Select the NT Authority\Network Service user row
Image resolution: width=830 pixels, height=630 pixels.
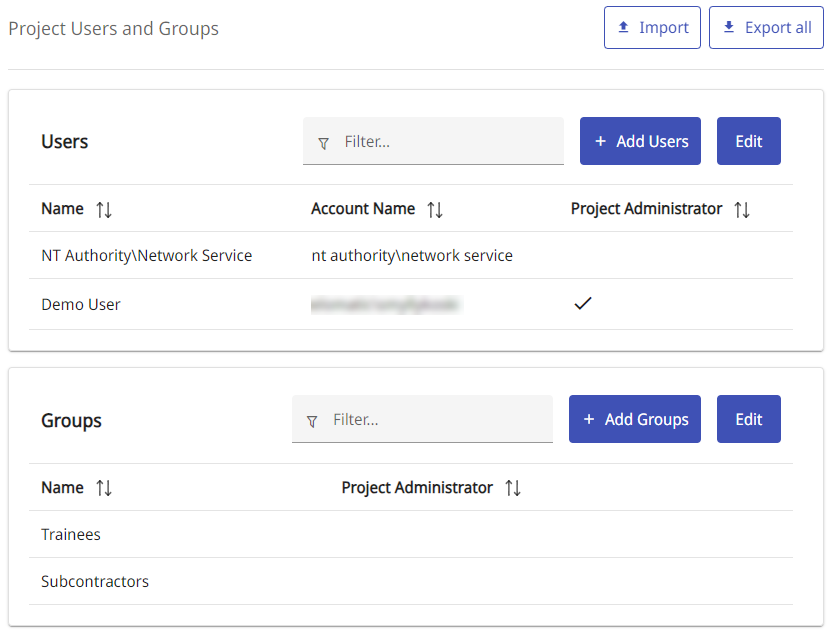click(146, 256)
